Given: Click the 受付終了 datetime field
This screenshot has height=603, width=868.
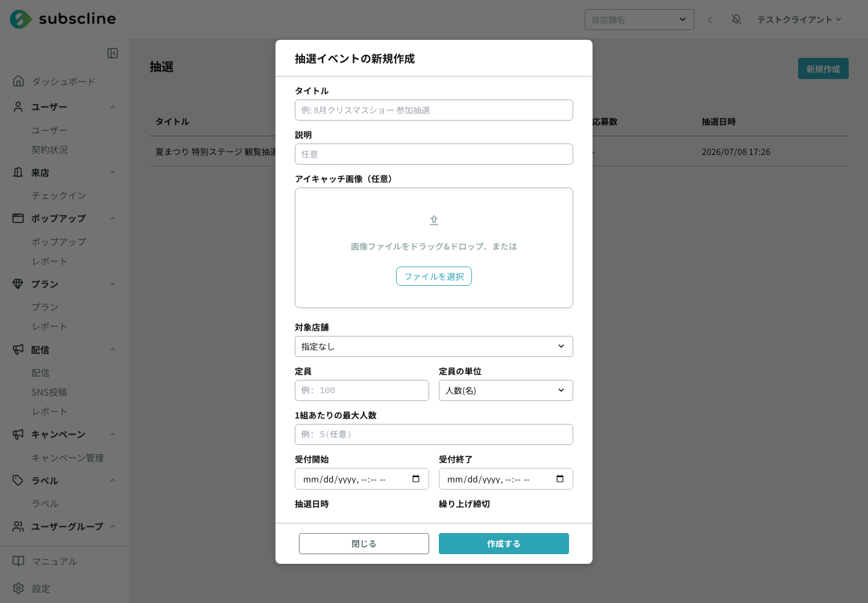Looking at the screenshot, I should [x=506, y=479].
